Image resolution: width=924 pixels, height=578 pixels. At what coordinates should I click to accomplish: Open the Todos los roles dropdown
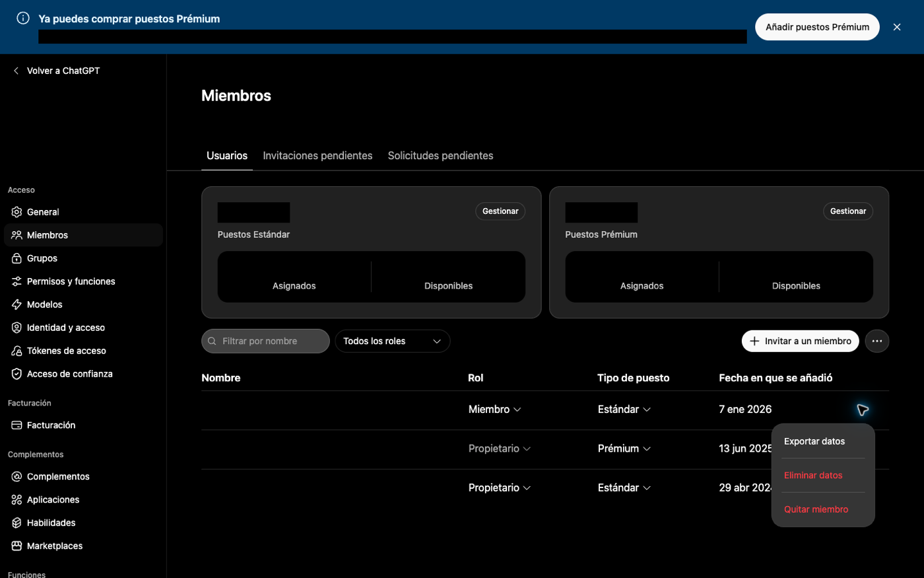(x=393, y=341)
